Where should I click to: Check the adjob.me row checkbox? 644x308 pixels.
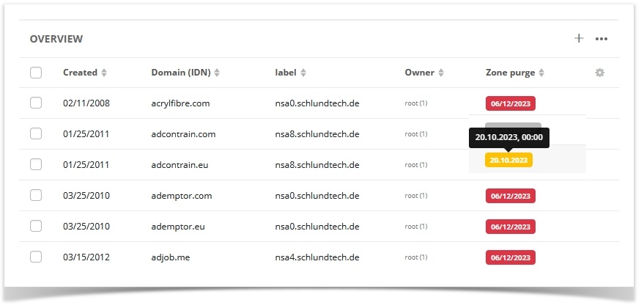[36, 257]
